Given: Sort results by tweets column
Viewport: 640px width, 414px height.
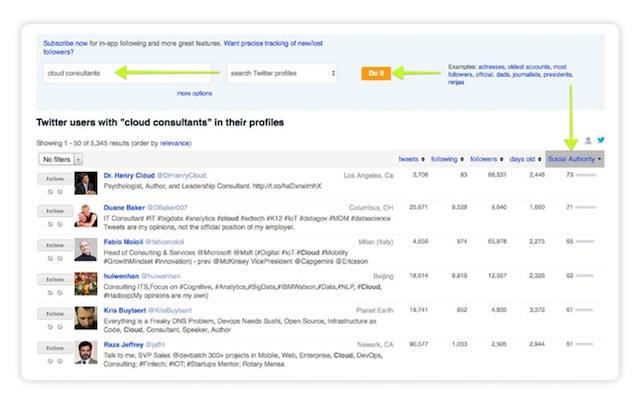Looking at the screenshot, I should click(x=411, y=159).
